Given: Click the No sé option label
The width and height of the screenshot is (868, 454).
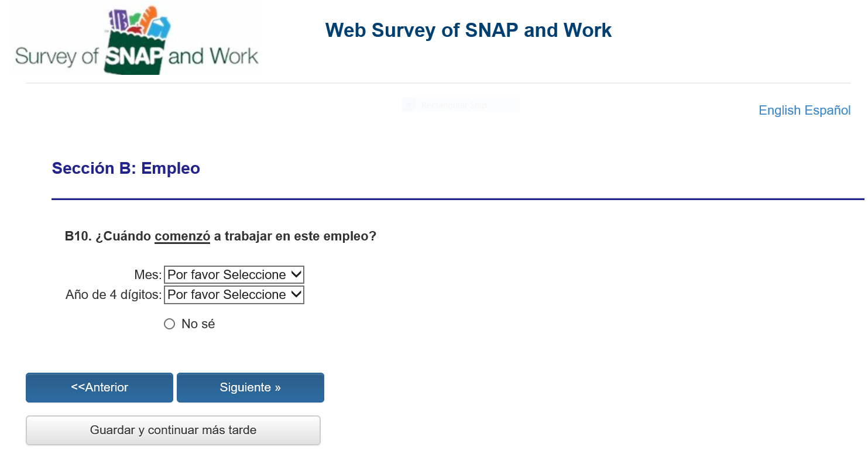Looking at the screenshot, I should (x=198, y=324).
